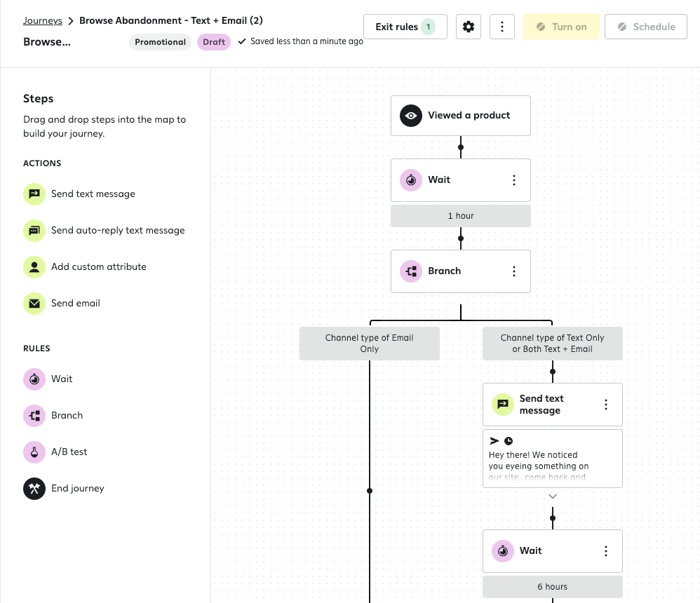The height and width of the screenshot is (603, 700).
Task: Expand the text message preview chevron
Action: click(x=553, y=496)
